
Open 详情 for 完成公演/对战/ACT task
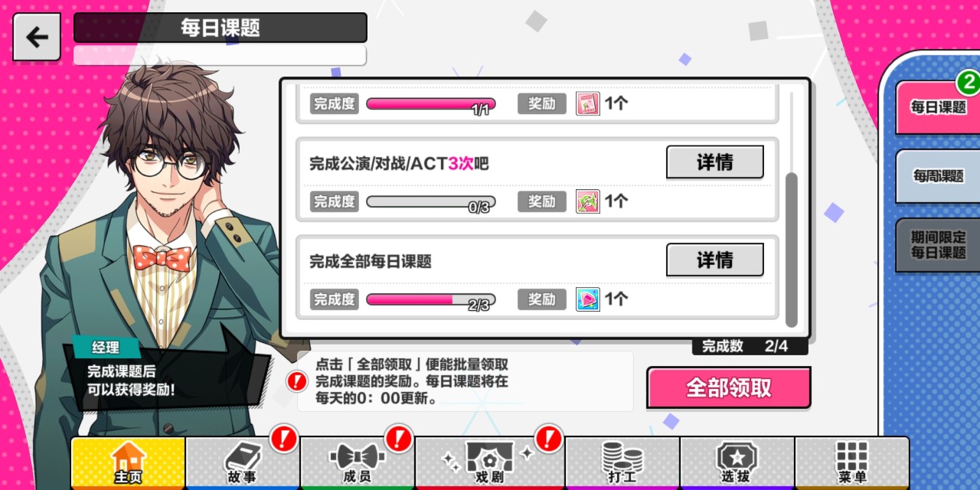[x=715, y=162]
